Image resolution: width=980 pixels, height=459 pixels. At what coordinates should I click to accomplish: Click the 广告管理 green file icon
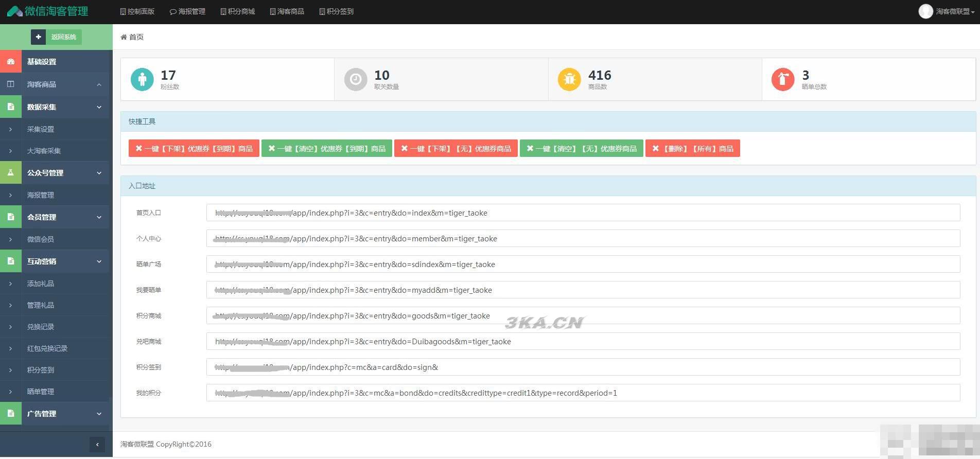[11, 414]
